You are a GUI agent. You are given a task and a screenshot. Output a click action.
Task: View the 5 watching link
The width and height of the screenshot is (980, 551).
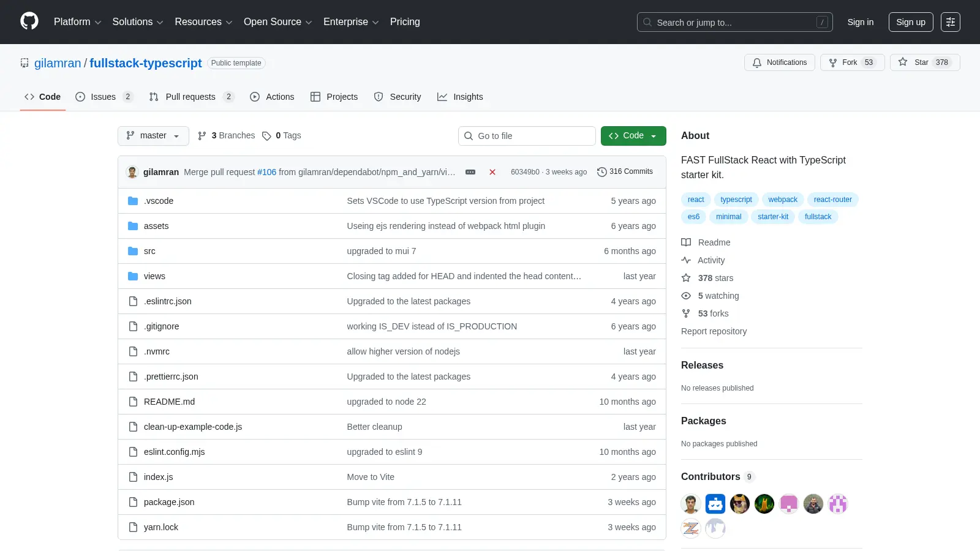click(x=710, y=296)
